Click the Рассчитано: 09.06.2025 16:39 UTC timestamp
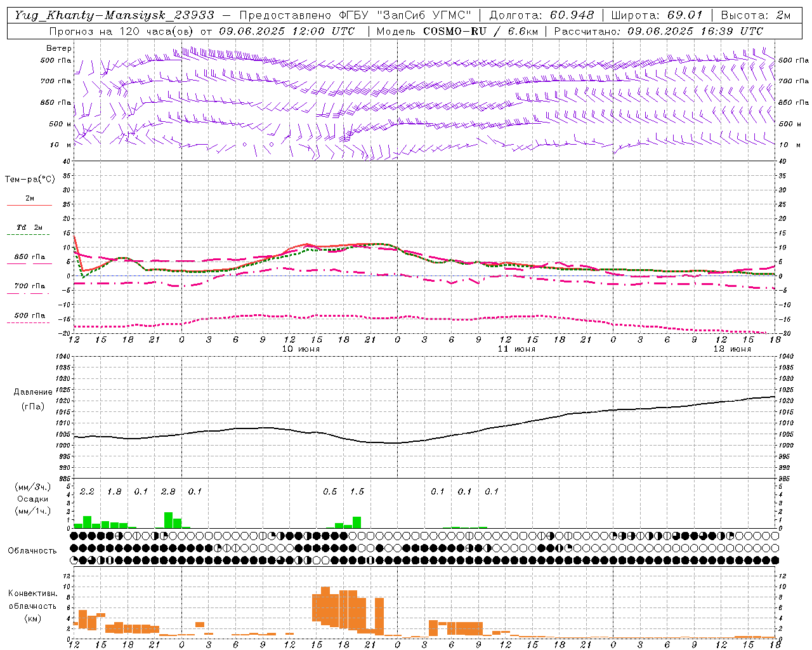This screenshot has height=650, width=812. tap(658, 31)
